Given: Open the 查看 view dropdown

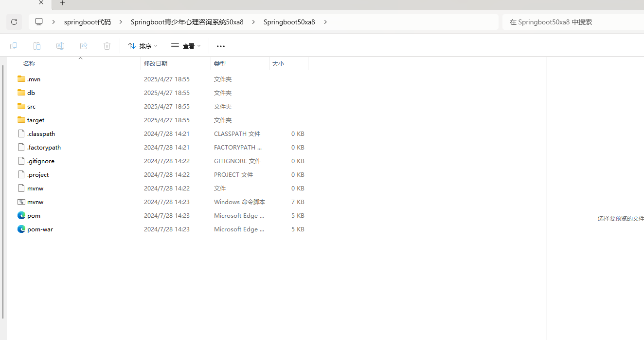Looking at the screenshot, I should click(x=186, y=46).
